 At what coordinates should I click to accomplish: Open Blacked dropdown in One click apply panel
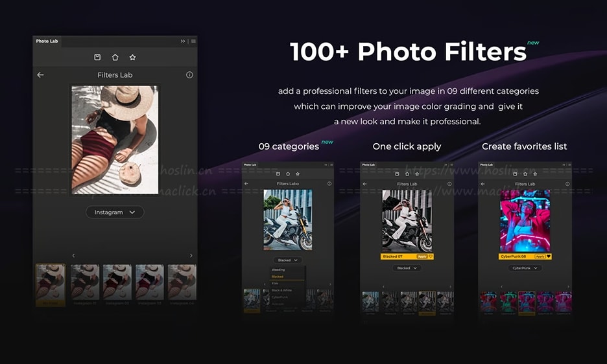click(x=407, y=268)
